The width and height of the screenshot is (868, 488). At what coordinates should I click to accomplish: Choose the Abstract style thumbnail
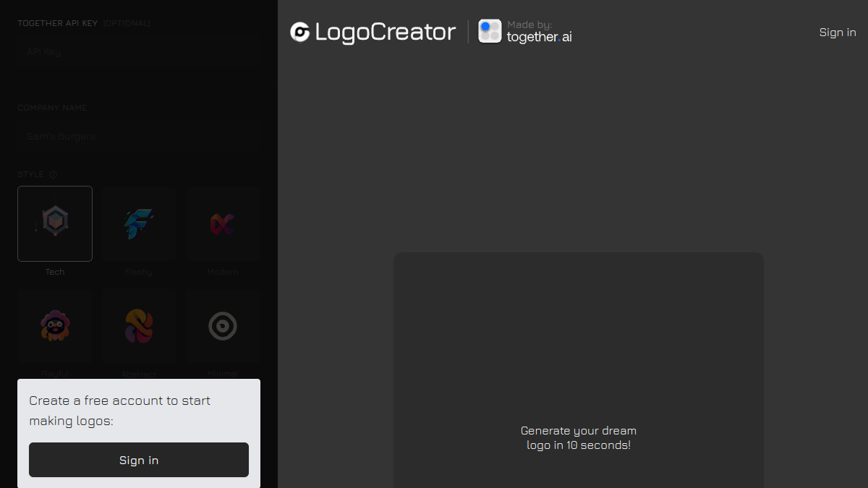point(139,326)
